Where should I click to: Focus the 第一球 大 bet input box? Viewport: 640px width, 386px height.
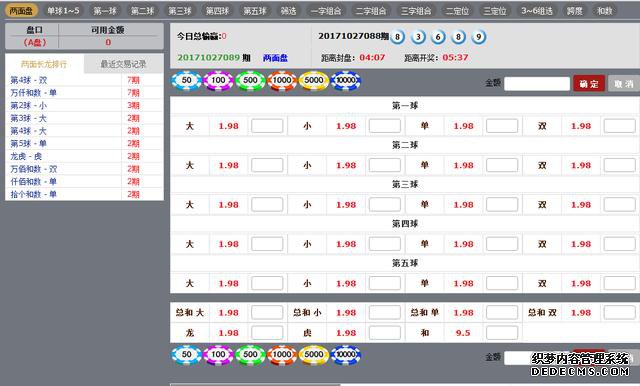pyautogui.click(x=267, y=126)
